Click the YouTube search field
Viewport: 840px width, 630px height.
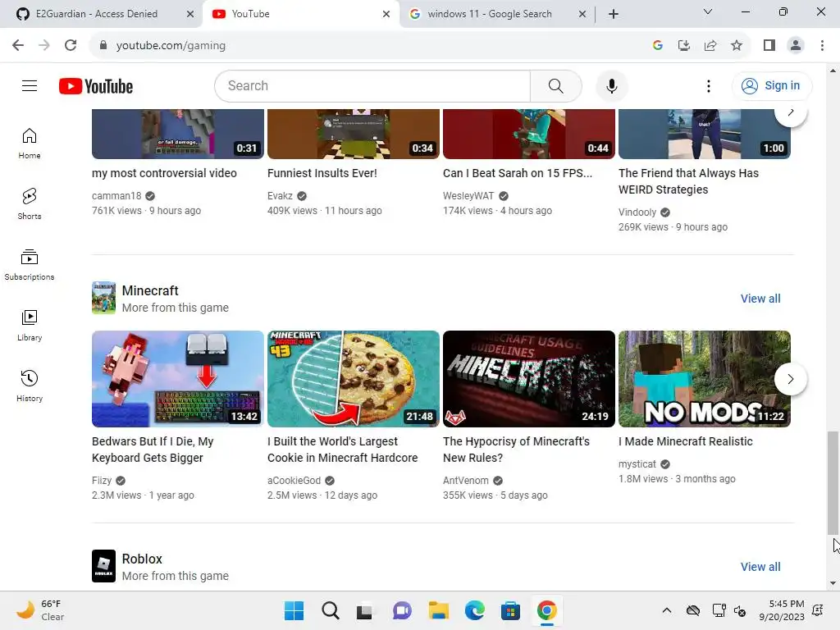[372, 85]
